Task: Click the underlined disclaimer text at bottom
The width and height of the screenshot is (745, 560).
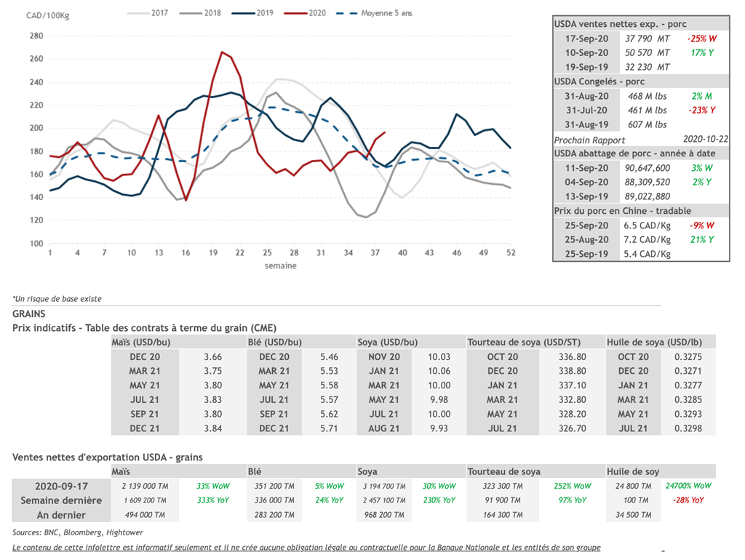Action: 306,547
